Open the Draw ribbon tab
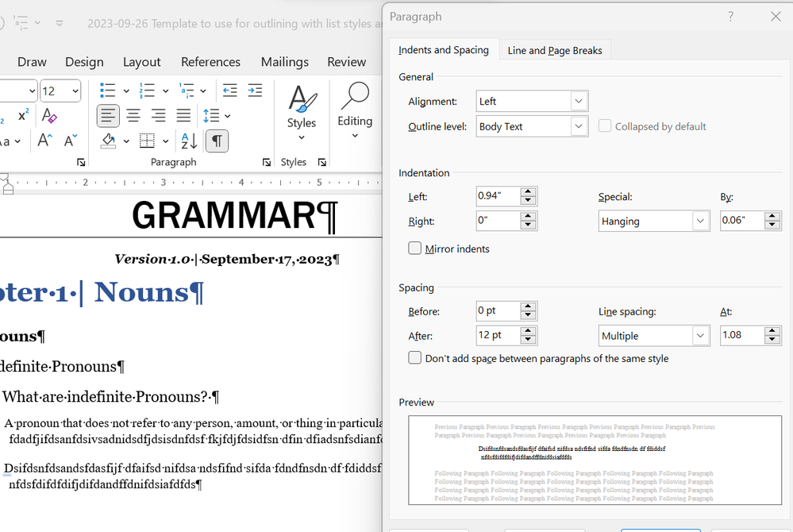 click(32, 62)
